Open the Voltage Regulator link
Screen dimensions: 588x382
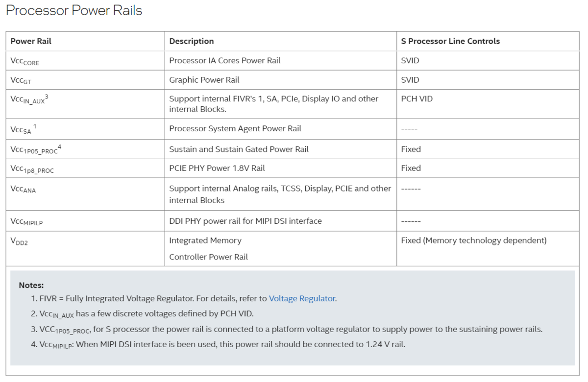[302, 298]
